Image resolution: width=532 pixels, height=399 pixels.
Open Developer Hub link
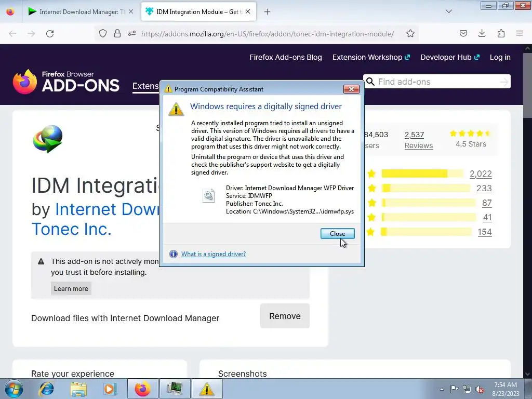pos(450,57)
